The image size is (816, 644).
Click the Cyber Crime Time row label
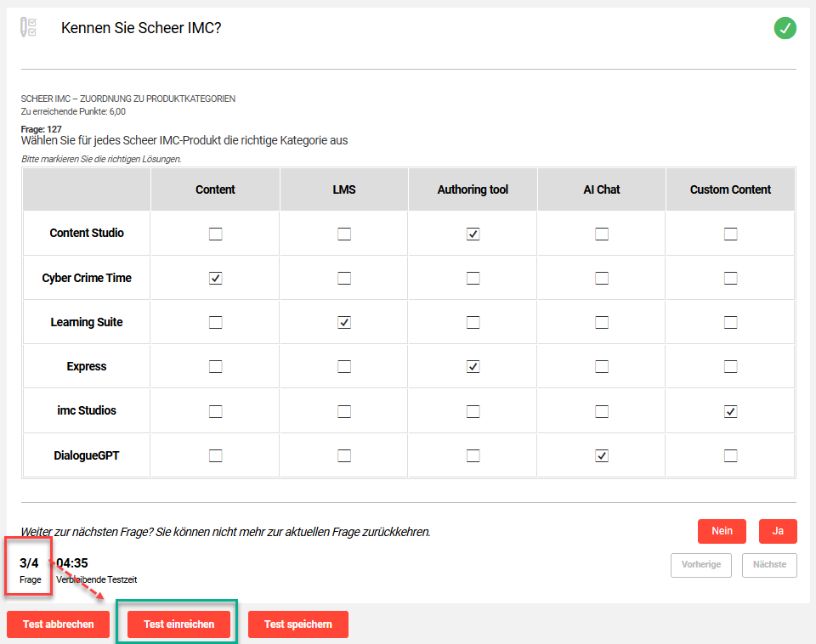tap(87, 279)
